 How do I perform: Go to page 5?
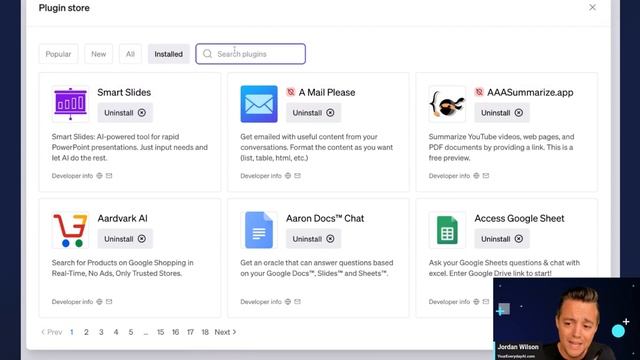131,332
